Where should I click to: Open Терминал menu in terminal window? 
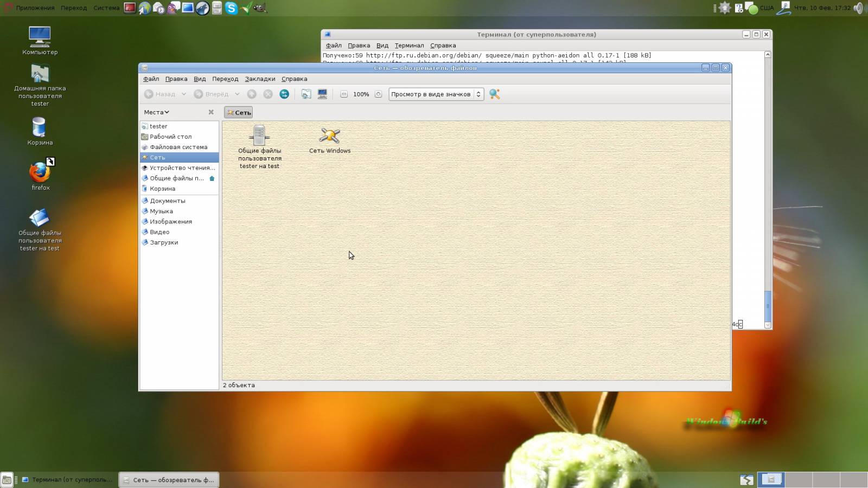(409, 46)
